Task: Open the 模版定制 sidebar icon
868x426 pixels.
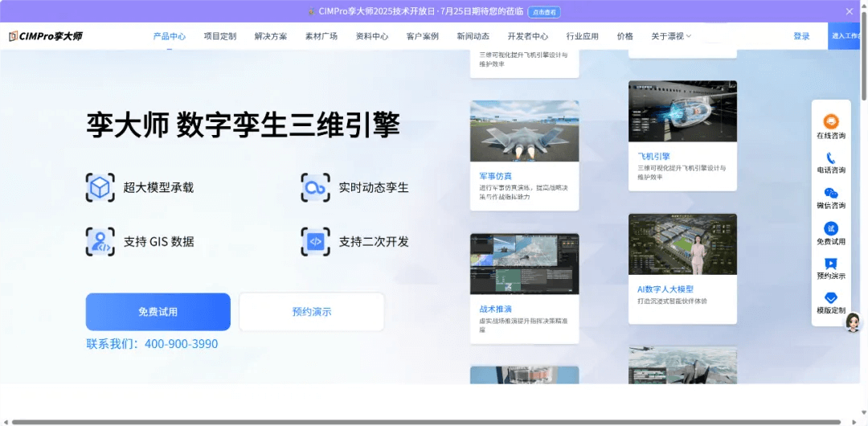Action: pyautogui.click(x=831, y=298)
